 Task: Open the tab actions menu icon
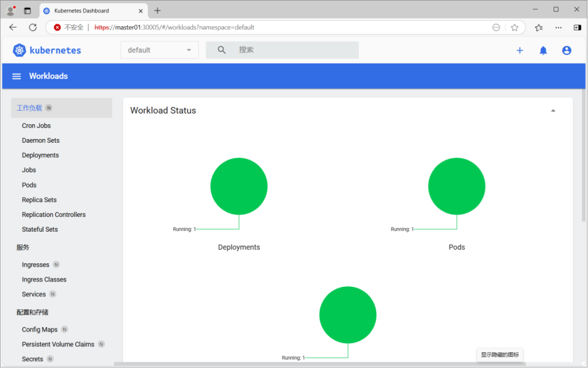27,11
